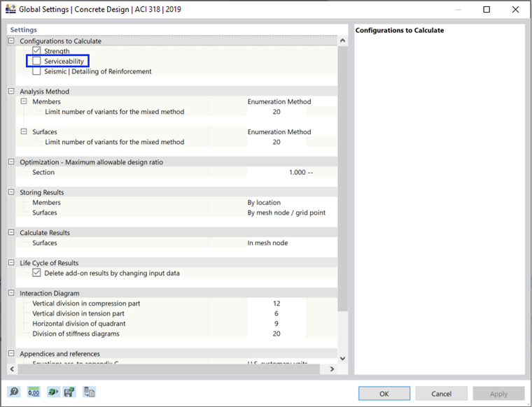Collapse the Surfaces node under Analysis Method

pyautogui.click(x=24, y=131)
